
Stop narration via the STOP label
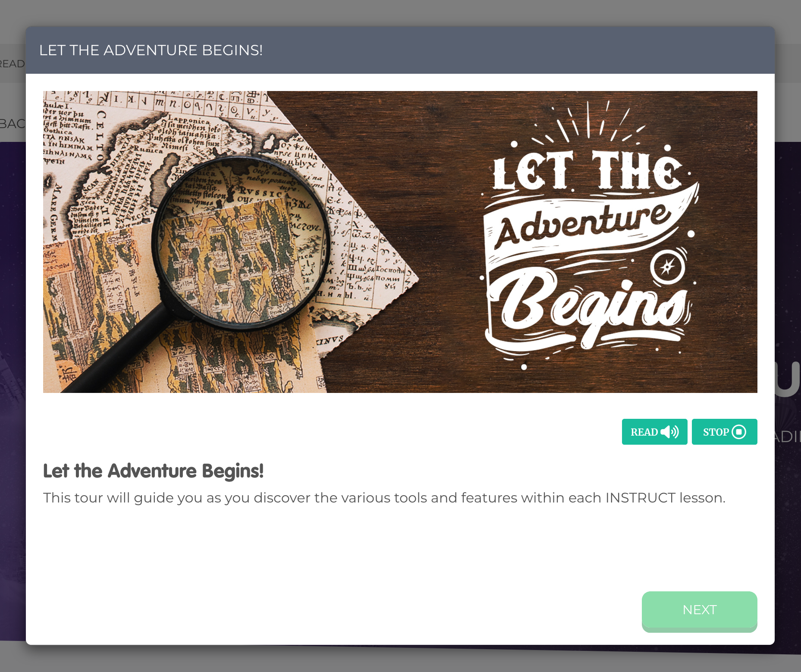click(x=716, y=432)
